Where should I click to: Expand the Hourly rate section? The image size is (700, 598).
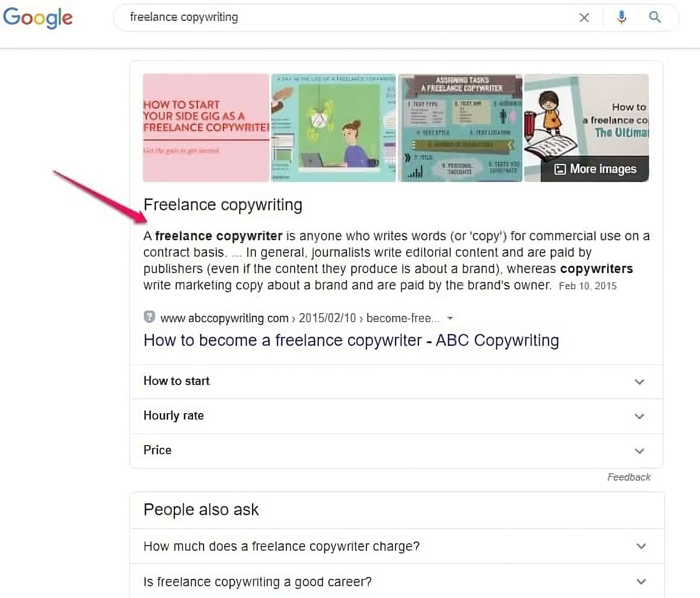(x=396, y=416)
